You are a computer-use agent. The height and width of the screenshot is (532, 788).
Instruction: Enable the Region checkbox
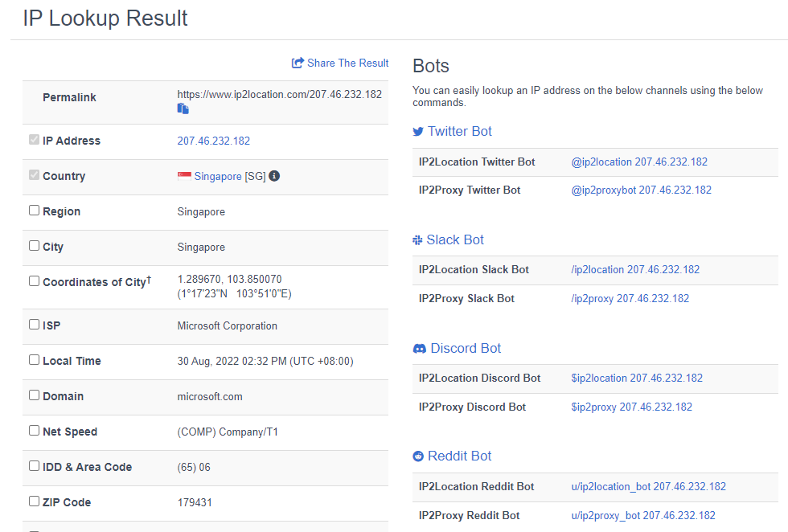34,210
